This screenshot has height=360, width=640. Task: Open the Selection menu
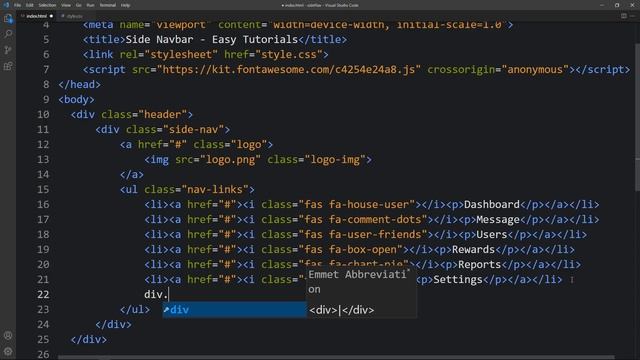(47, 5)
